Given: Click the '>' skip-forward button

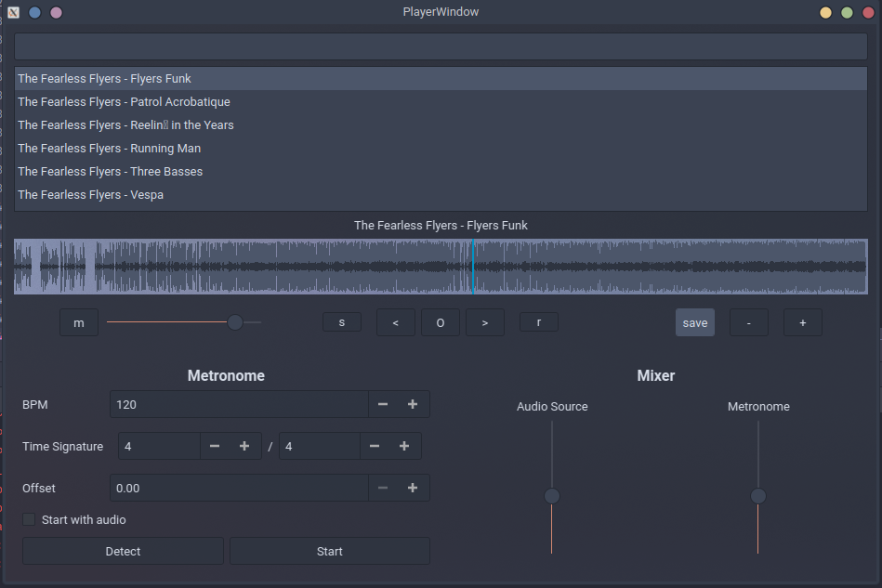Looking at the screenshot, I should tap(485, 322).
